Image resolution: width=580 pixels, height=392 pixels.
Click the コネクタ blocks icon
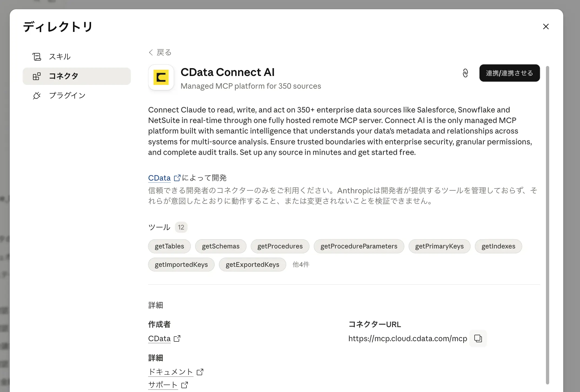click(37, 76)
